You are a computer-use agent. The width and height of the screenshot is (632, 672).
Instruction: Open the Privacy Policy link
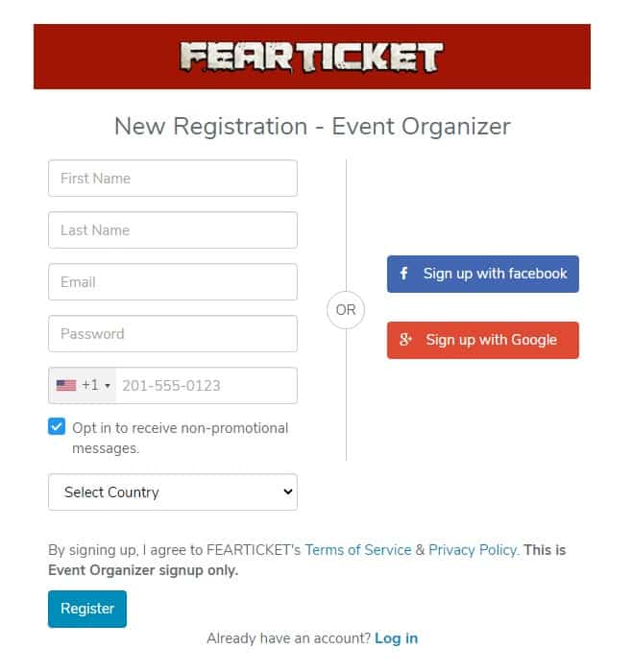pos(473,550)
